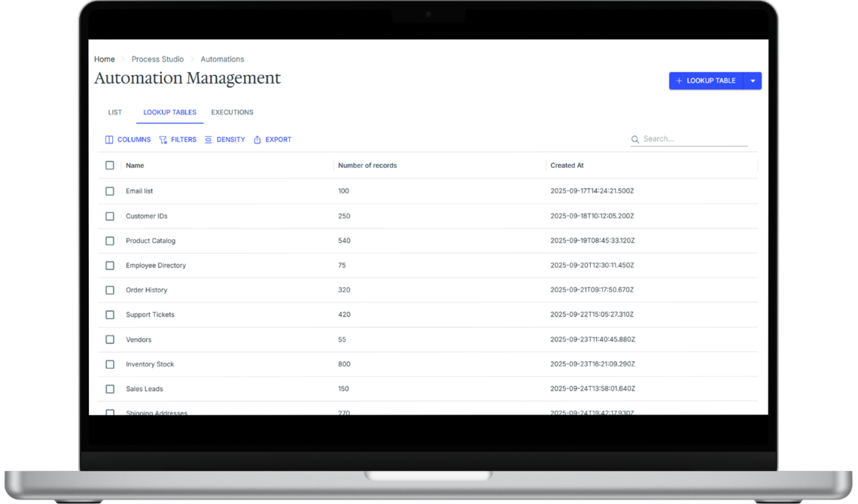Click the Export icon

[x=257, y=140]
